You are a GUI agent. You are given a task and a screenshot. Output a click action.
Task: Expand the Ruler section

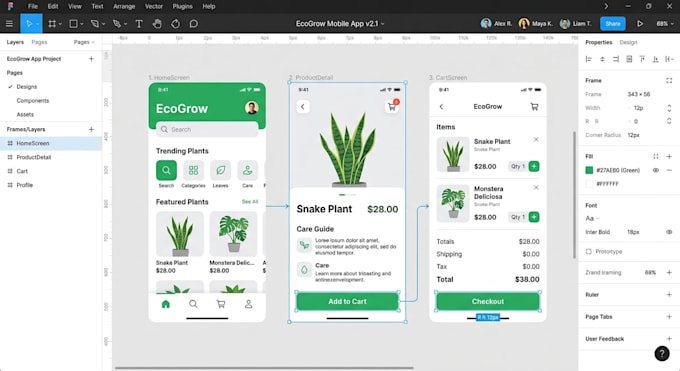[669, 295]
